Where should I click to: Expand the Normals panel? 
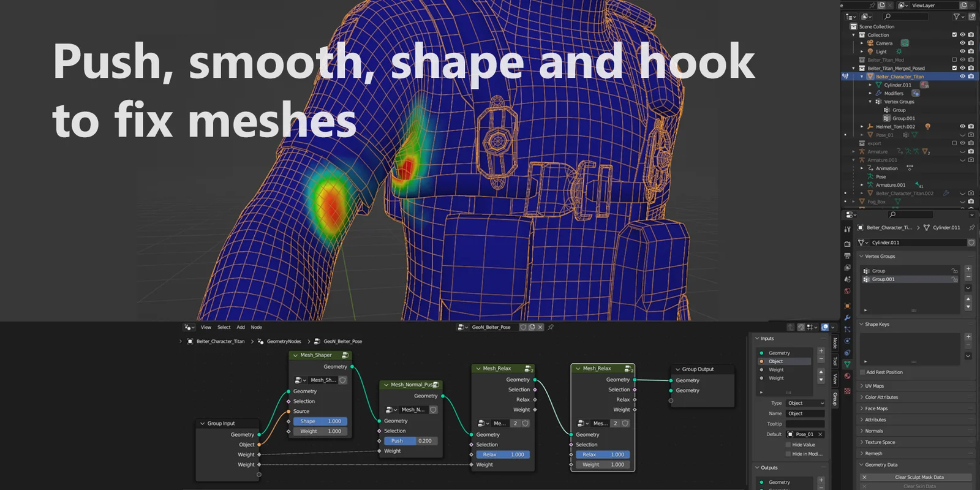862,431
